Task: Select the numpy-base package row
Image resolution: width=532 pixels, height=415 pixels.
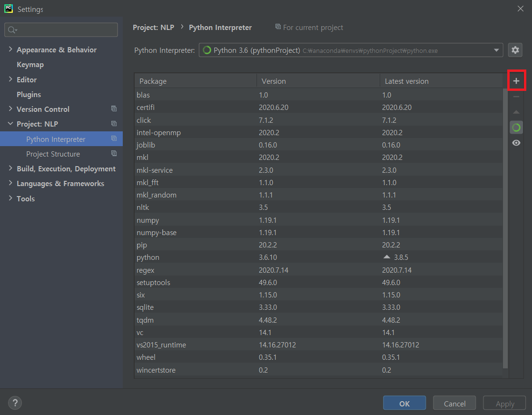Action: 319,232
